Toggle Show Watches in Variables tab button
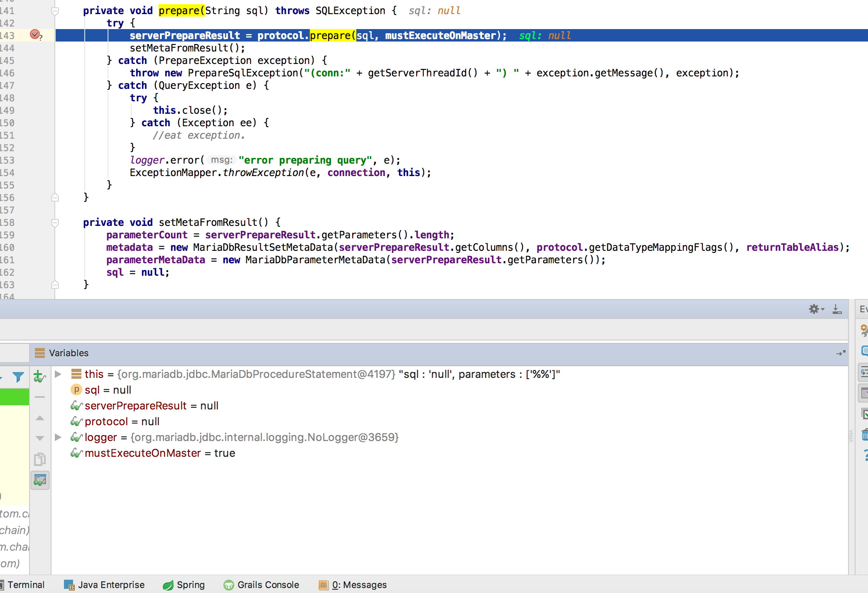 [x=40, y=480]
